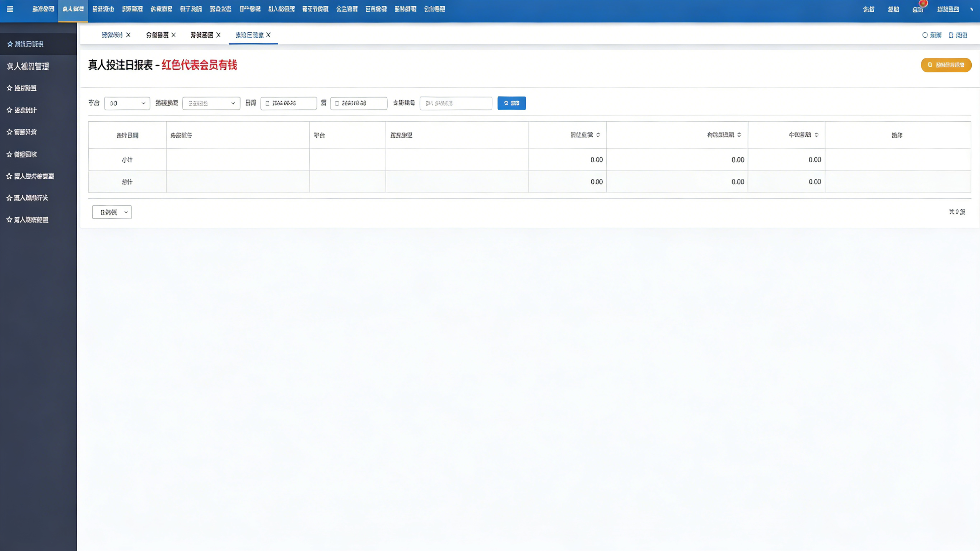980x551 pixels.
Task: Click sort arrows on 有效投注额 column
Action: [739, 135]
